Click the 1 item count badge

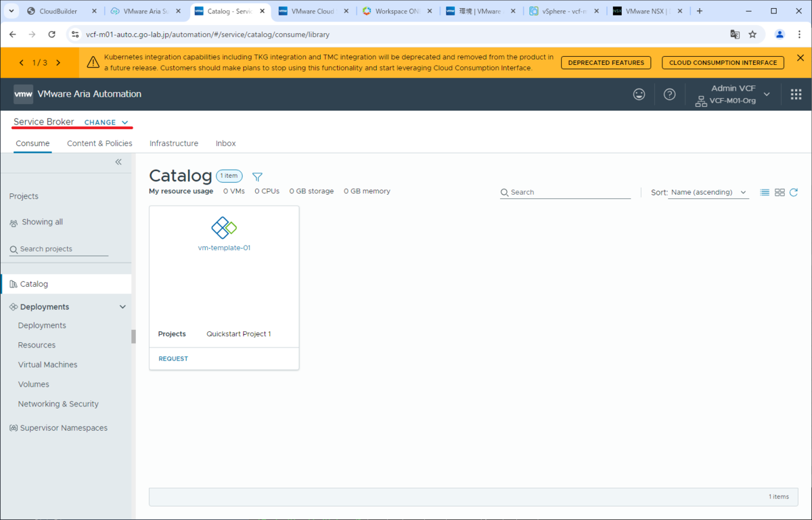pyautogui.click(x=229, y=176)
